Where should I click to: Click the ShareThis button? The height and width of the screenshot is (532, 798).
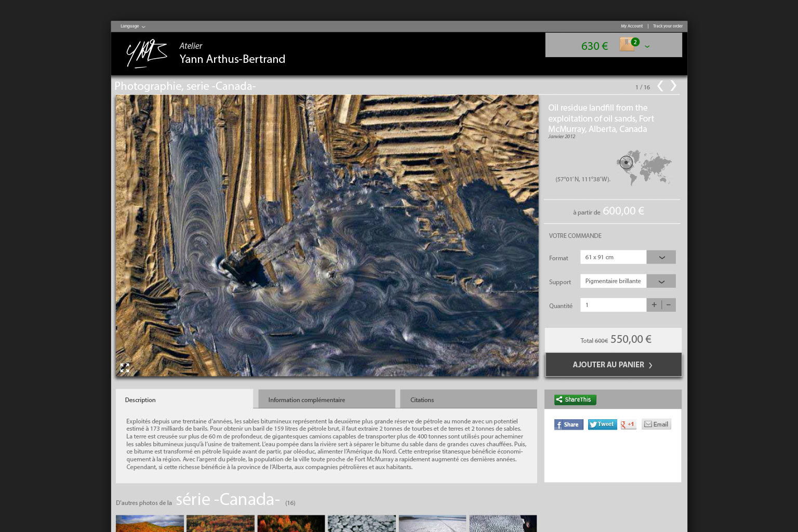point(575,400)
